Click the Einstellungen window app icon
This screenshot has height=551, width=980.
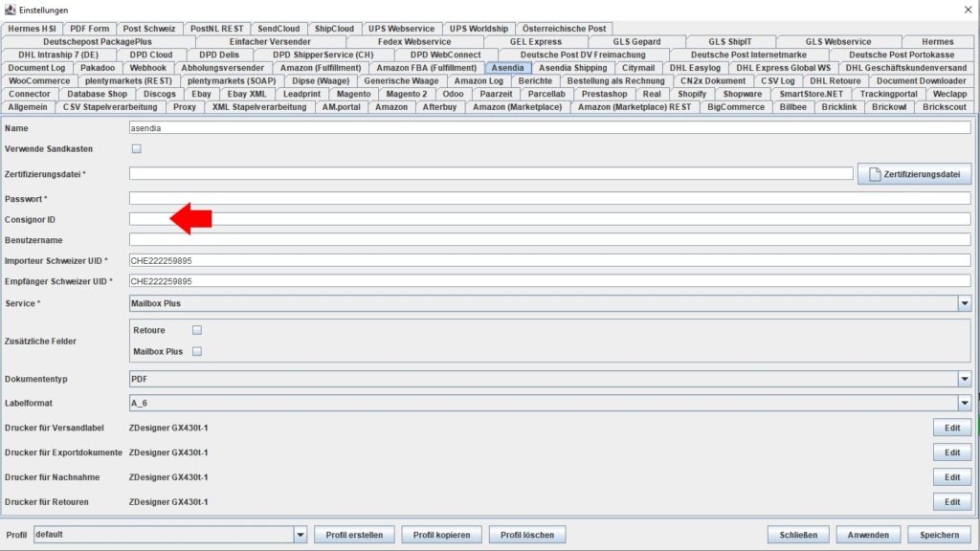pos(10,10)
